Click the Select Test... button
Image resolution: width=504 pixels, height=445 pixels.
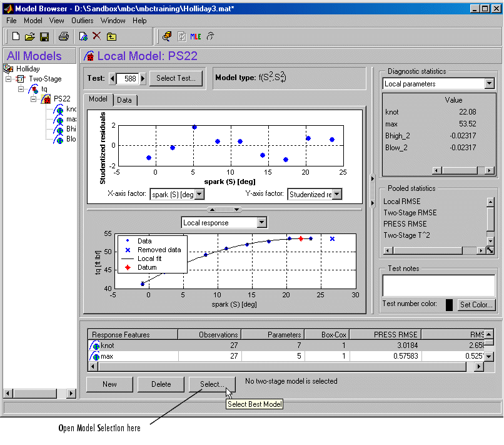176,78
